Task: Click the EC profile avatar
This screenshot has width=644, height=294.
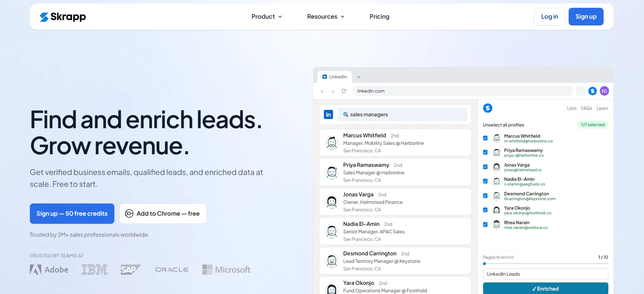Action: pyautogui.click(x=604, y=91)
